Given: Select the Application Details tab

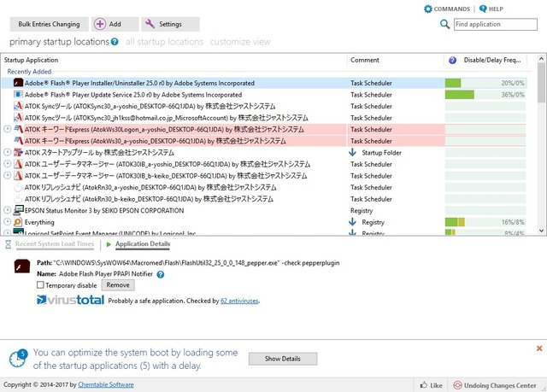Looking at the screenshot, I should (143, 244).
